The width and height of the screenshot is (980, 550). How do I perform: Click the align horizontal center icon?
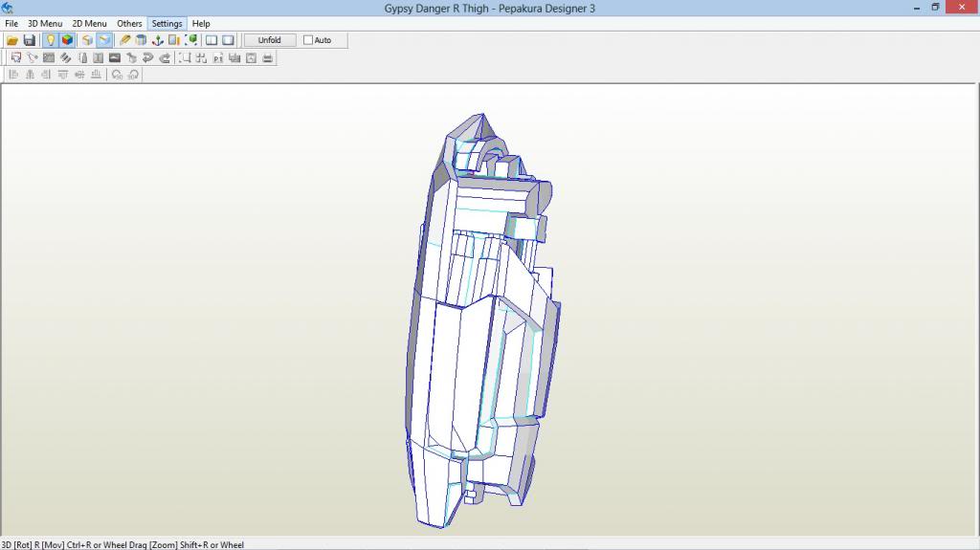click(30, 75)
